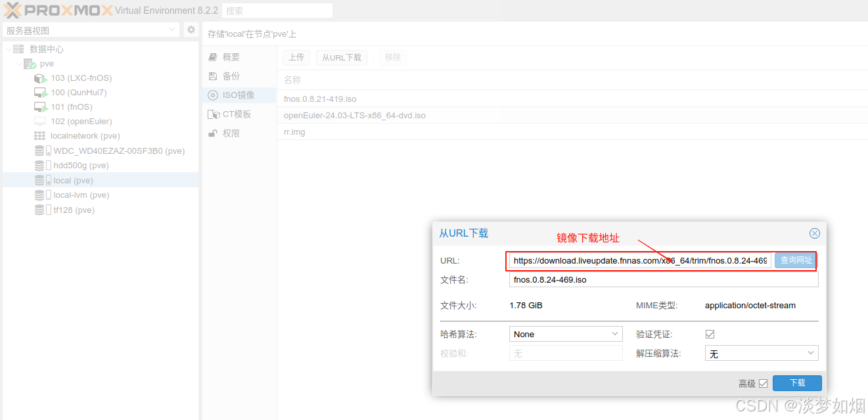Image resolution: width=868 pixels, height=420 pixels.
Task: Select openEuler-24.03-LTS-x86_64-dvd.iso row
Action: point(572,115)
